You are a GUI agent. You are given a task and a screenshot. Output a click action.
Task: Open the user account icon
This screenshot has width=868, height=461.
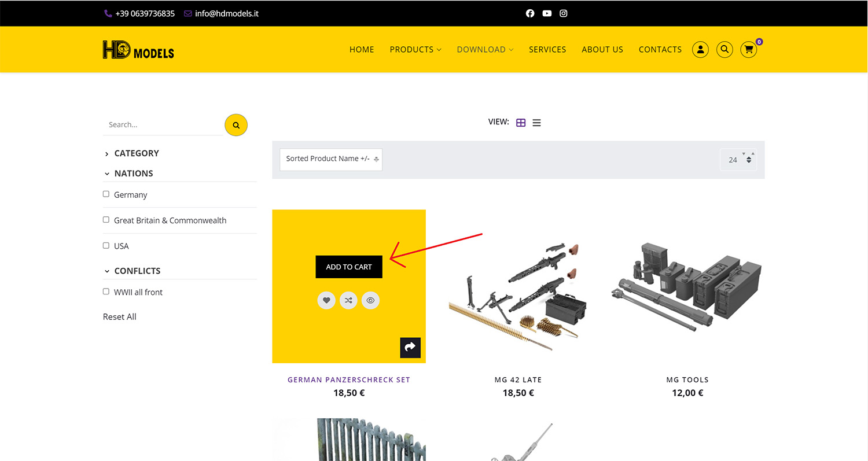pos(700,50)
